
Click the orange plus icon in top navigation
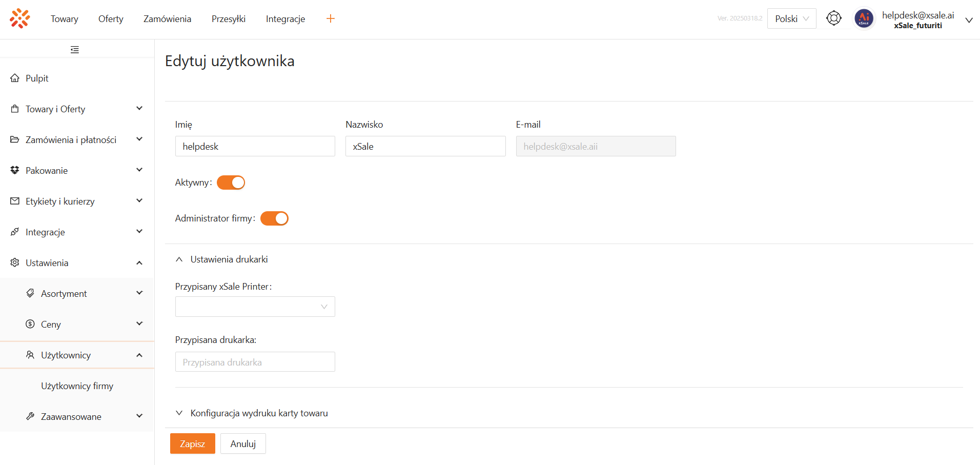tap(331, 19)
